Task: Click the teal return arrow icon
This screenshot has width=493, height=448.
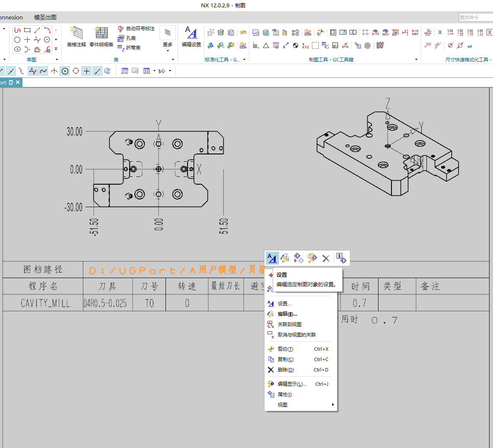Action: click(x=470, y=46)
